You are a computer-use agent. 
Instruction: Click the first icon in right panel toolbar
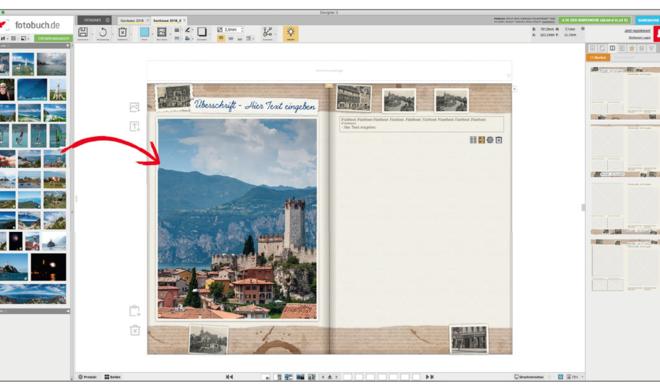click(x=592, y=48)
